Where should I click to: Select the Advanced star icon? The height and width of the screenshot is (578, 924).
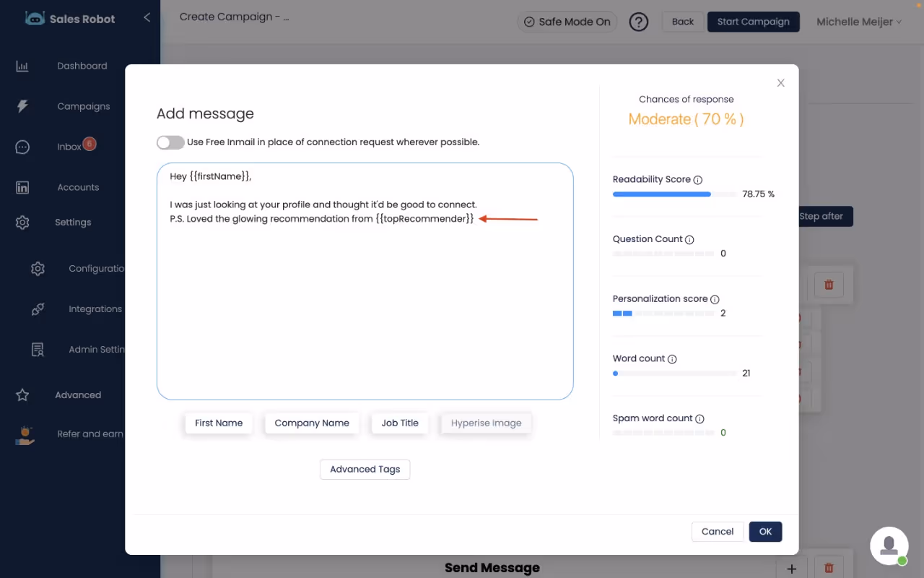[x=22, y=394]
